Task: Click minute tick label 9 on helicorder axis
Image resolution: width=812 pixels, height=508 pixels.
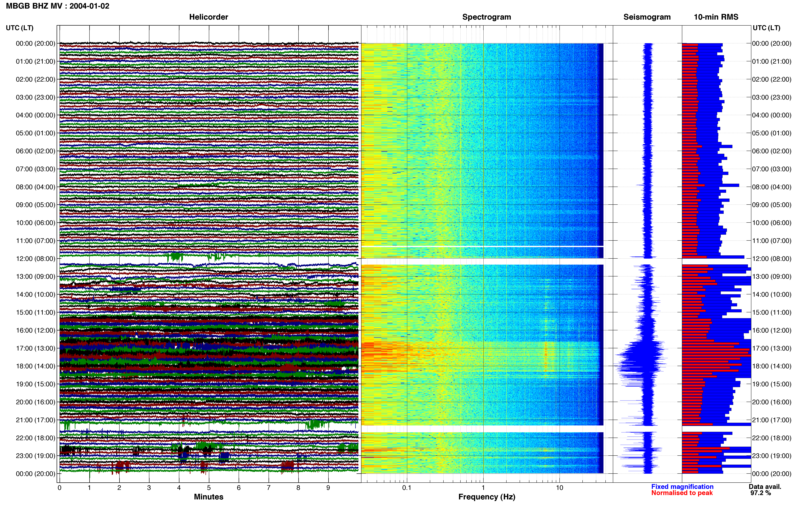Action: [x=328, y=488]
